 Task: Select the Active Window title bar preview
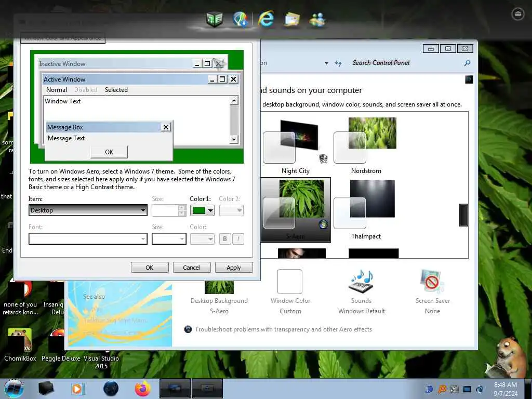pyautogui.click(x=124, y=79)
